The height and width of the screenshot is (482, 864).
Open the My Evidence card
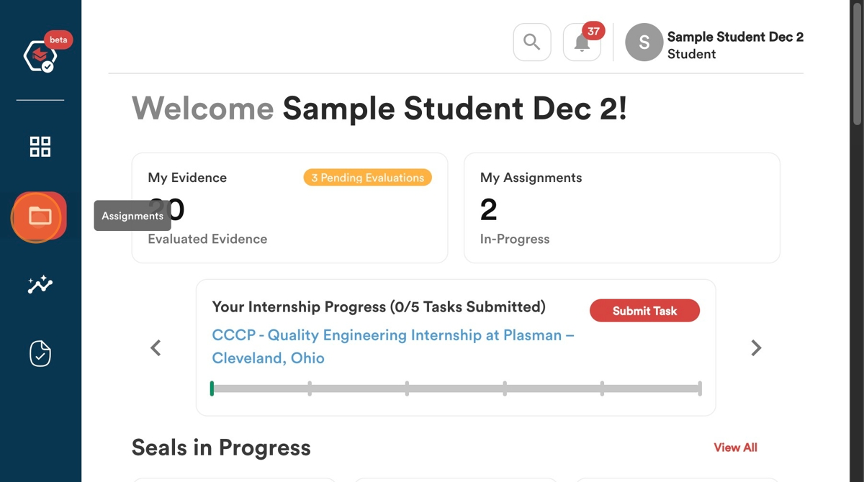[290, 208]
